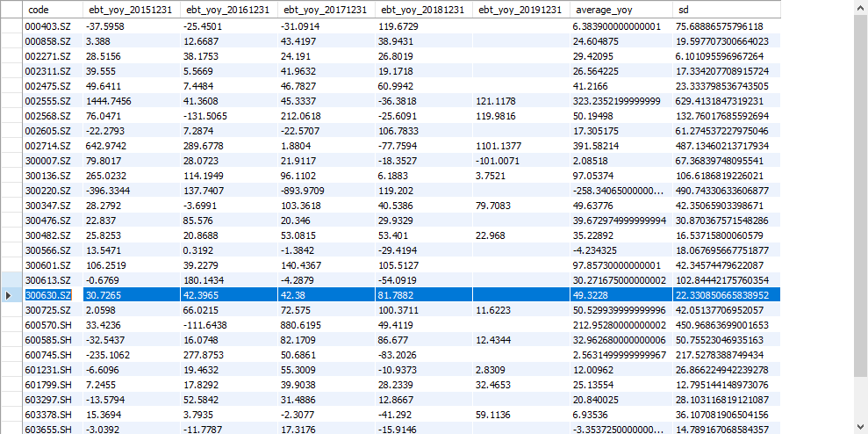Select code cell 300476.SZ
Image resolution: width=868 pixels, height=434 pixels.
(54, 221)
